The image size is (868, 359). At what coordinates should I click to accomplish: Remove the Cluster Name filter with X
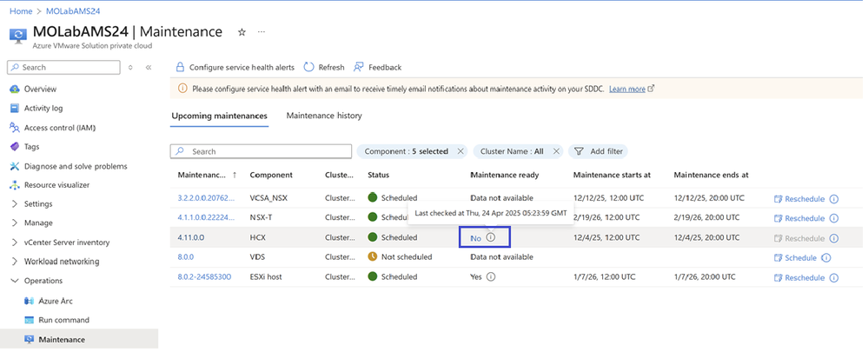(x=556, y=151)
